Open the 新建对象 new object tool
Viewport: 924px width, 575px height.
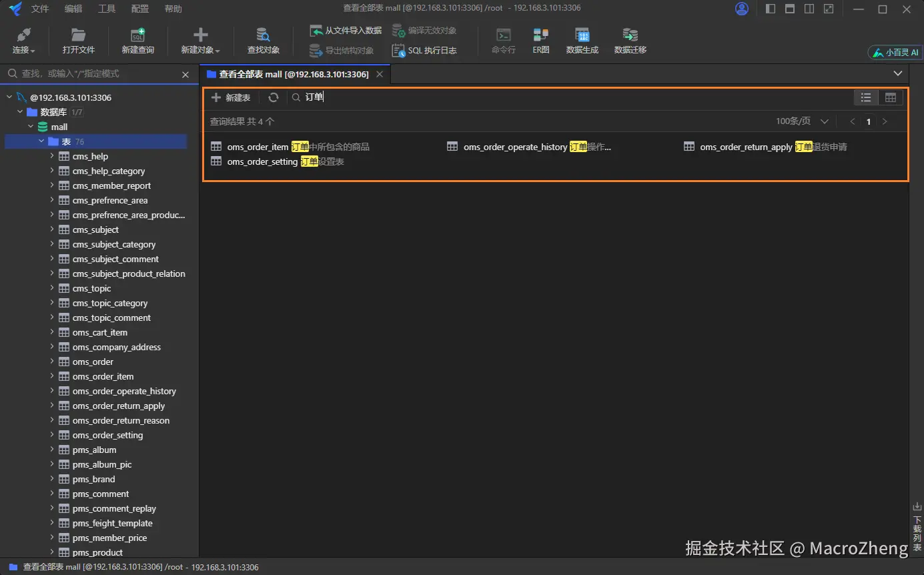click(x=200, y=41)
